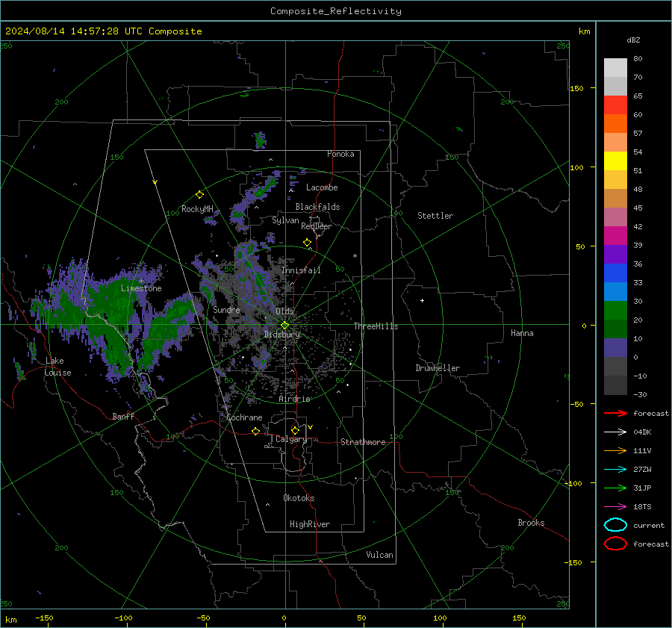Select the bright yellow 51-54 dBZ swatch
This screenshot has width=672, height=628.
click(x=615, y=161)
